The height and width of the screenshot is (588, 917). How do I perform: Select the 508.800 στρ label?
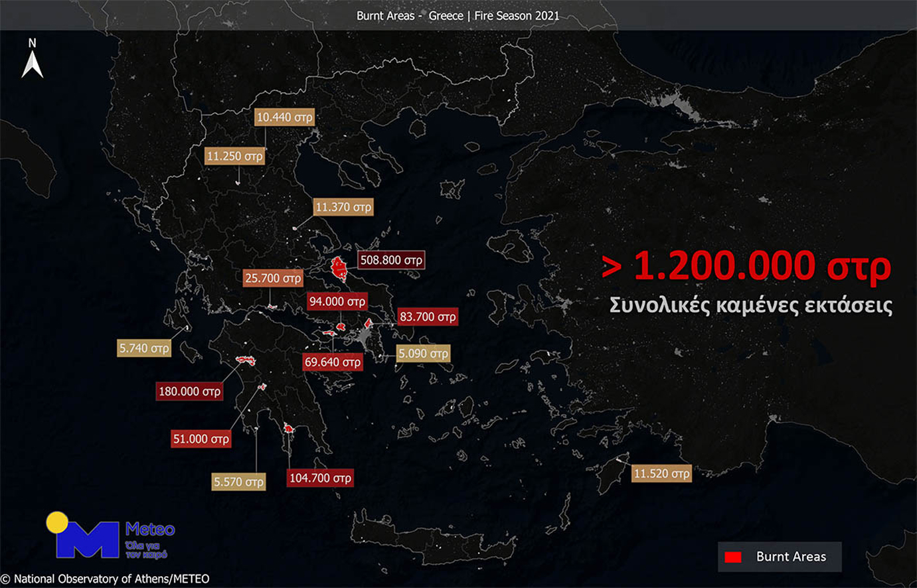[x=391, y=260]
